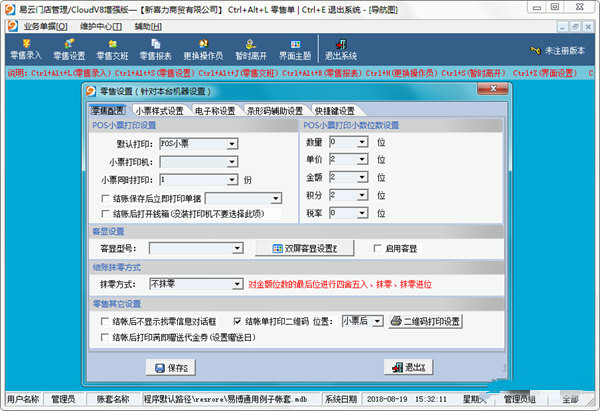Click the red shortcut 说明 text bar
This screenshot has height=411, width=600.
(300, 73)
